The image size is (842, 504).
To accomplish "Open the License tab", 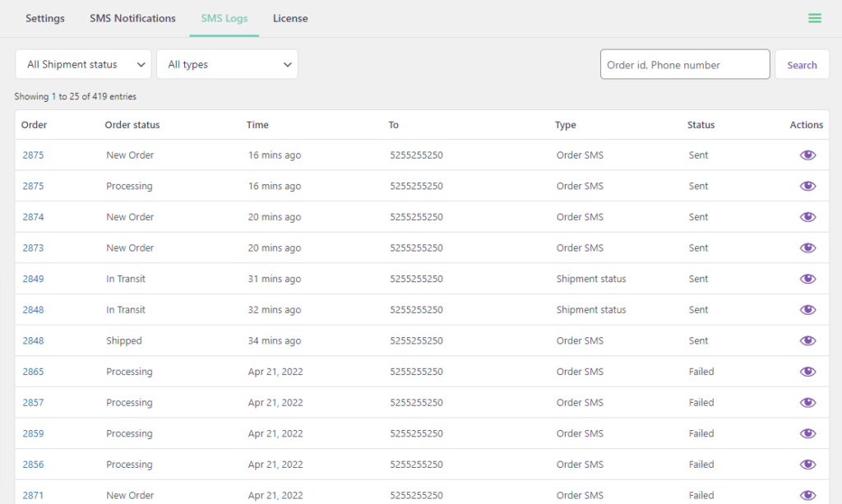I will tap(290, 18).
